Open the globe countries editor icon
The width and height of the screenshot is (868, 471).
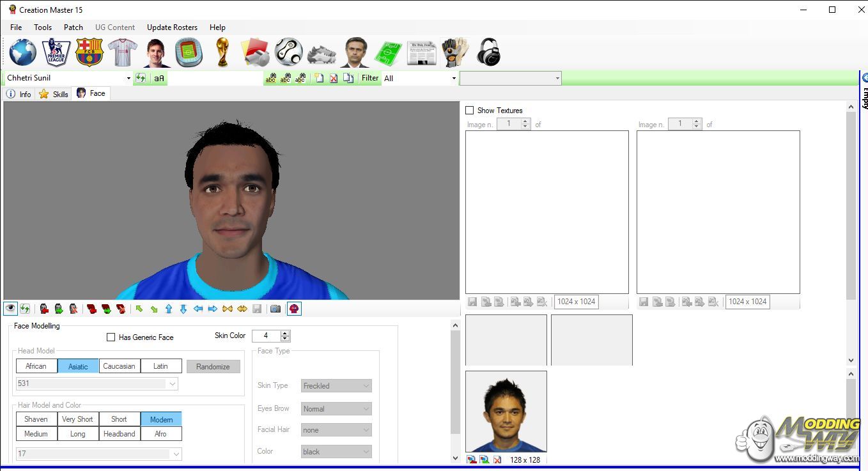point(22,52)
